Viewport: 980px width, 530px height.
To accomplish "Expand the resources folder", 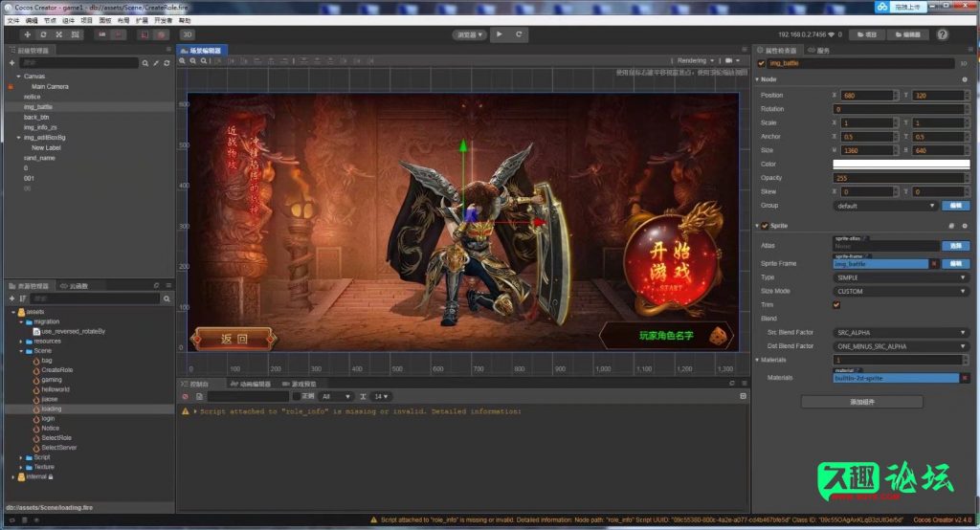I will click(x=21, y=342).
